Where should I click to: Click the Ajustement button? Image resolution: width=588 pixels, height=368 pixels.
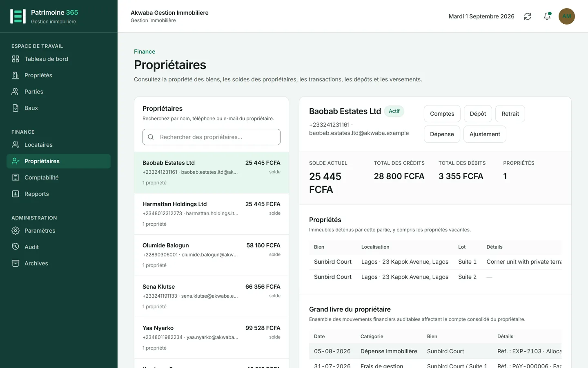pos(485,134)
